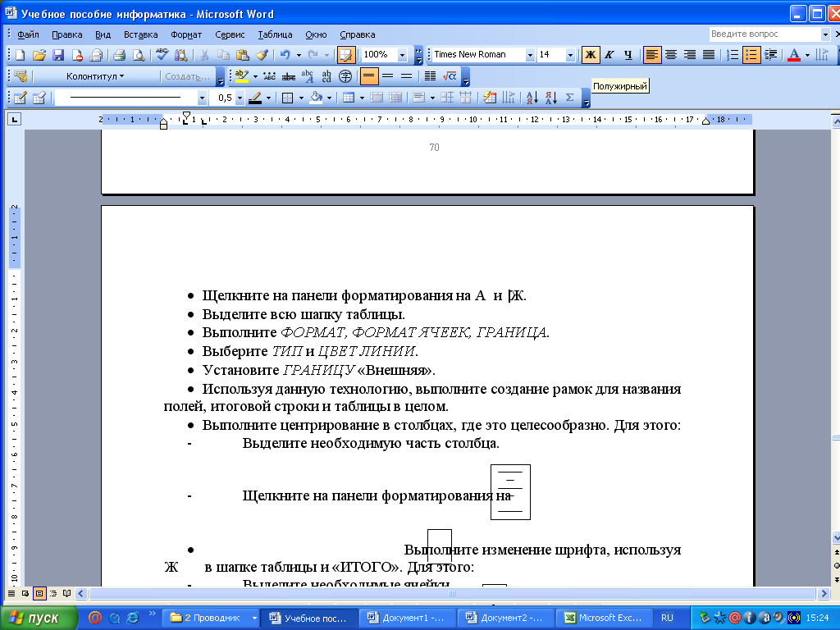Open the 100% zoom dropdown

pos(402,55)
